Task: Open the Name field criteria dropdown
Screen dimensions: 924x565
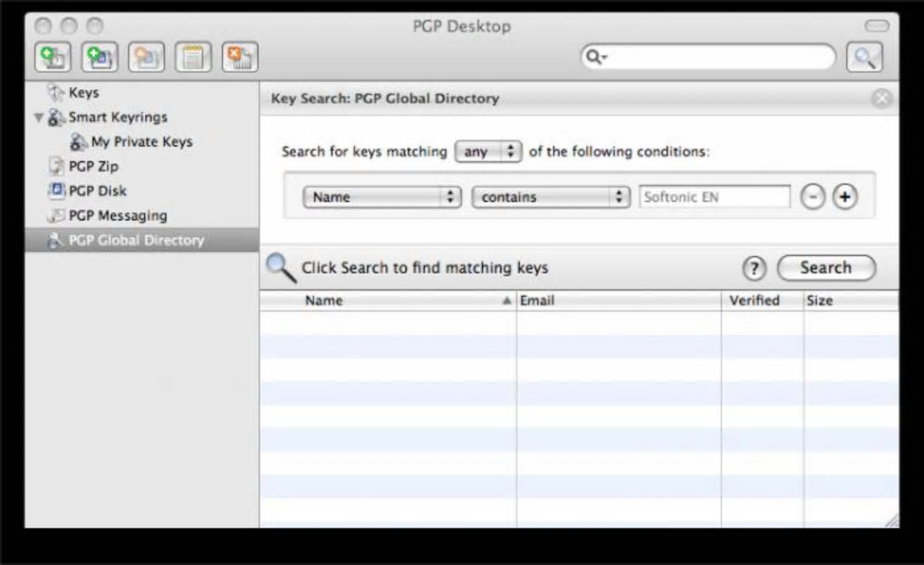Action: click(x=381, y=196)
